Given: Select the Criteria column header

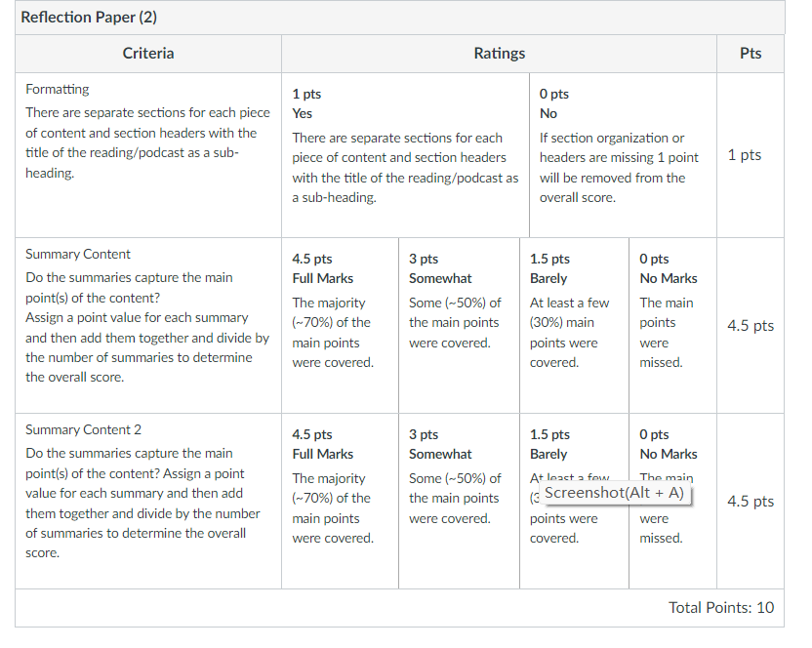Looking at the screenshot, I should (x=148, y=54).
